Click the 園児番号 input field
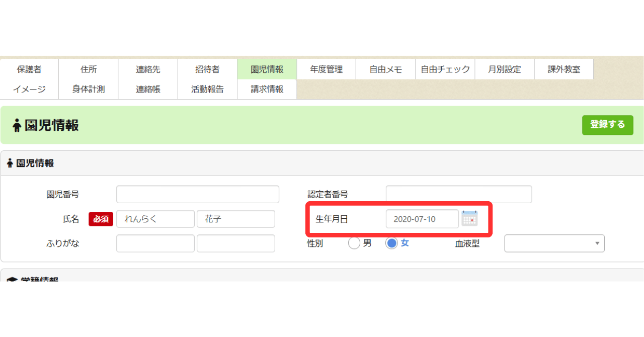The height and width of the screenshot is (337, 644). tap(198, 194)
